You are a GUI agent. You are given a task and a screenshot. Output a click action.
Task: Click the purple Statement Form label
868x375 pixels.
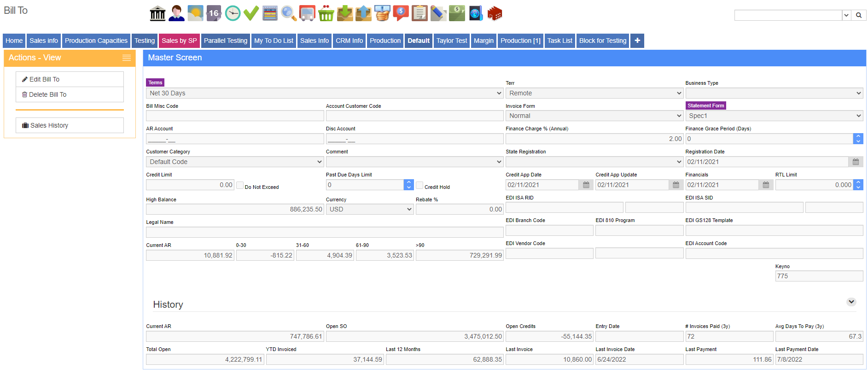click(706, 105)
